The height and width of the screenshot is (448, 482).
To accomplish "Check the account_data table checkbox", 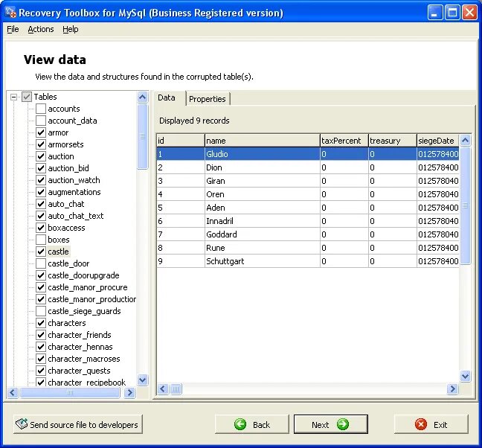I will (x=41, y=121).
